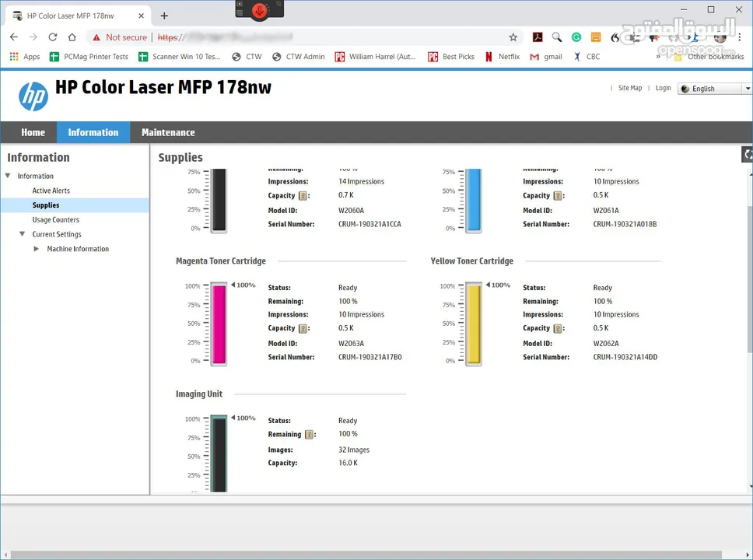Select the Information tab
753x560 pixels.
click(93, 132)
